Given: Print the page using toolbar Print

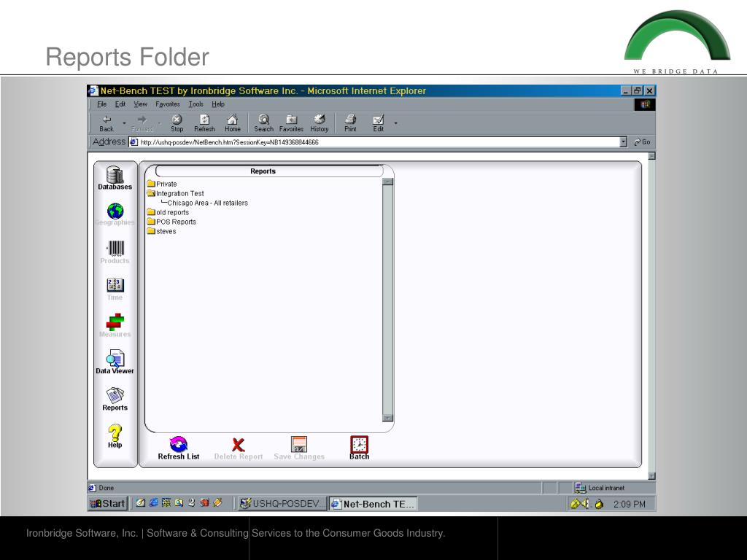Looking at the screenshot, I should point(350,122).
